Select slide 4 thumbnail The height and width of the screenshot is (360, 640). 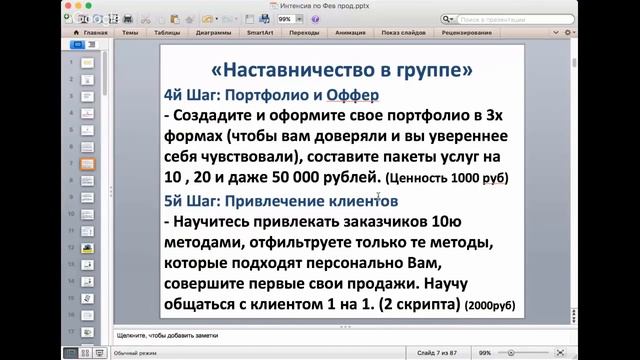click(87, 113)
